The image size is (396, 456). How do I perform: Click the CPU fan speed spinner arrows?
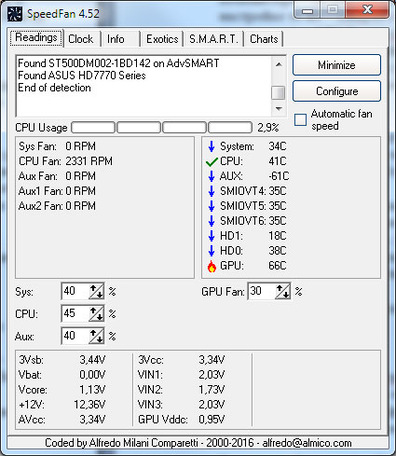96,314
